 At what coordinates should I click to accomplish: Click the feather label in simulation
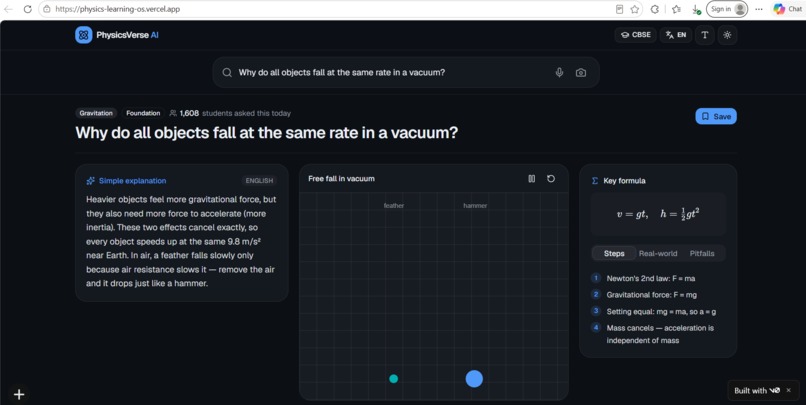[x=394, y=206]
